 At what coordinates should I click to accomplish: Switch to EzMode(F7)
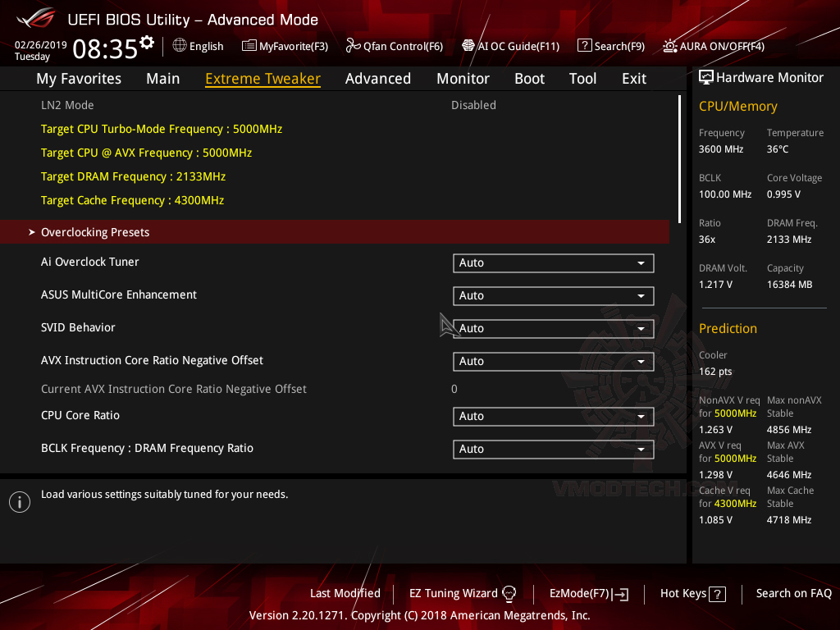coord(589,594)
